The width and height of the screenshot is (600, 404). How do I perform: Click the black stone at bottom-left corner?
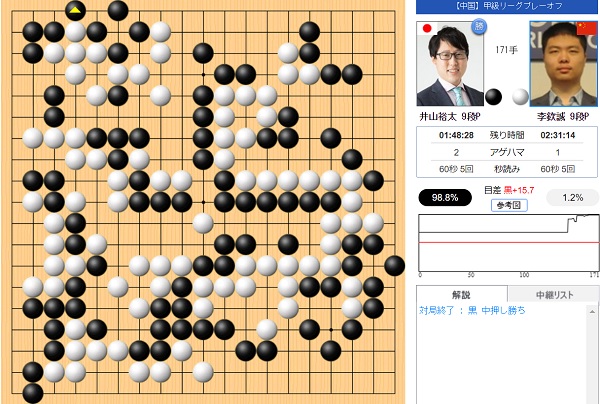coord(33,393)
